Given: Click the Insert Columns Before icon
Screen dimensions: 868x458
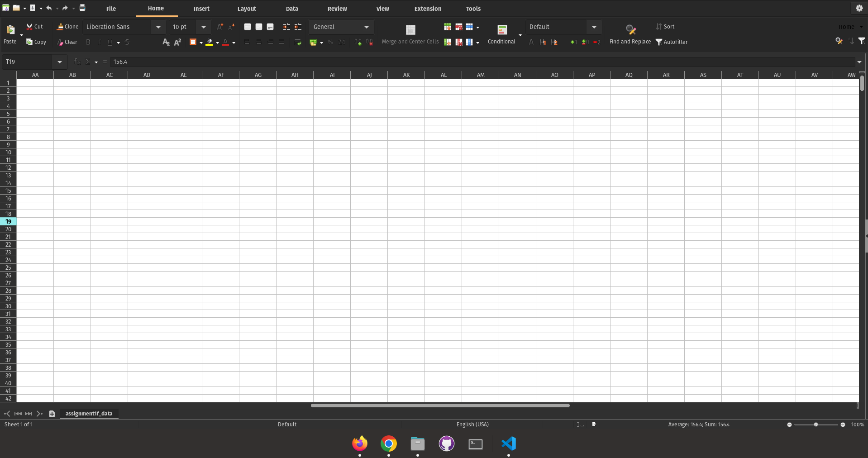Looking at the screenshot, I should tap(448, 42).
